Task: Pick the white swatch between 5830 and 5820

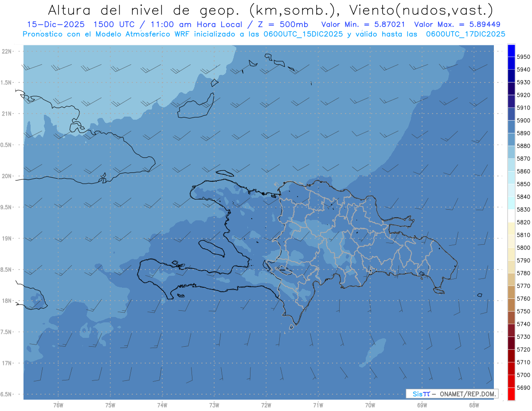Action: click(511, 216)
